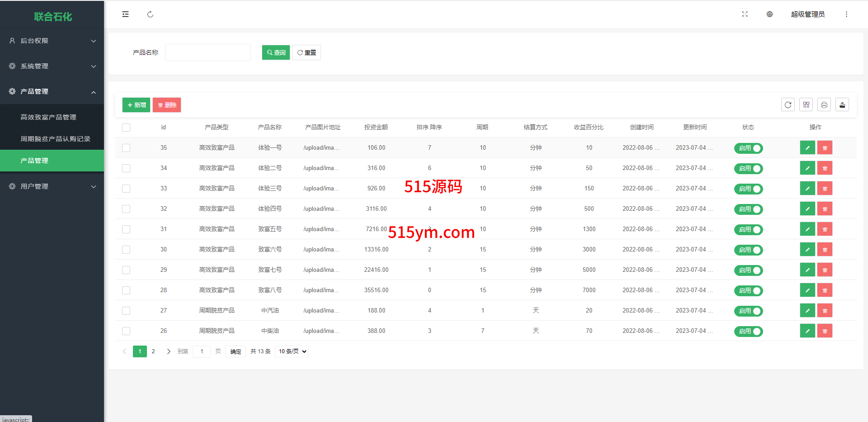Image resolution: width=868 pixels, height=422 pixels.
Task: Open the column filter grid icon
Action: pos(806,105)
